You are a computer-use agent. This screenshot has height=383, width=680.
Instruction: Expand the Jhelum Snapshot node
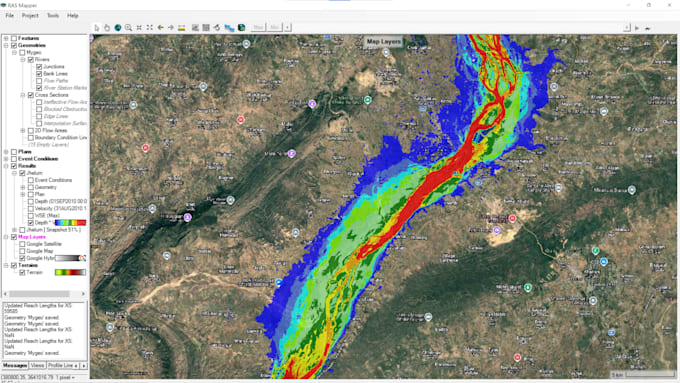tap(14, 230)
